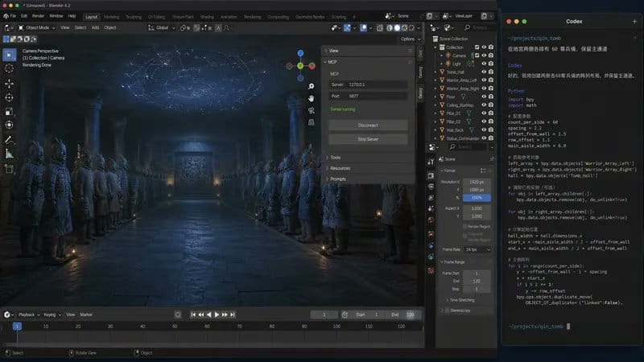The image size is (644, 362).
Task: Open the viewport Options dropdown
Action: click(411, 39)
